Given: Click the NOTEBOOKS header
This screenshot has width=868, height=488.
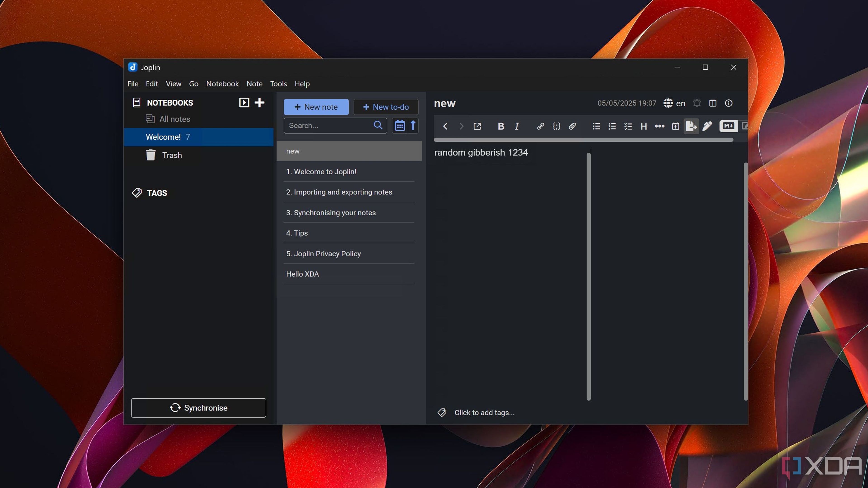Looking at the screenshot, I should pyautogui.click(x=170, y=102).
